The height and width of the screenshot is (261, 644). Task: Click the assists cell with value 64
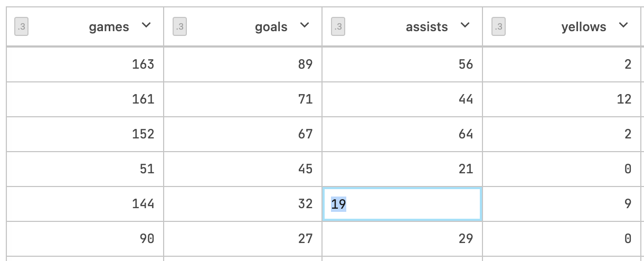[466, 134]
